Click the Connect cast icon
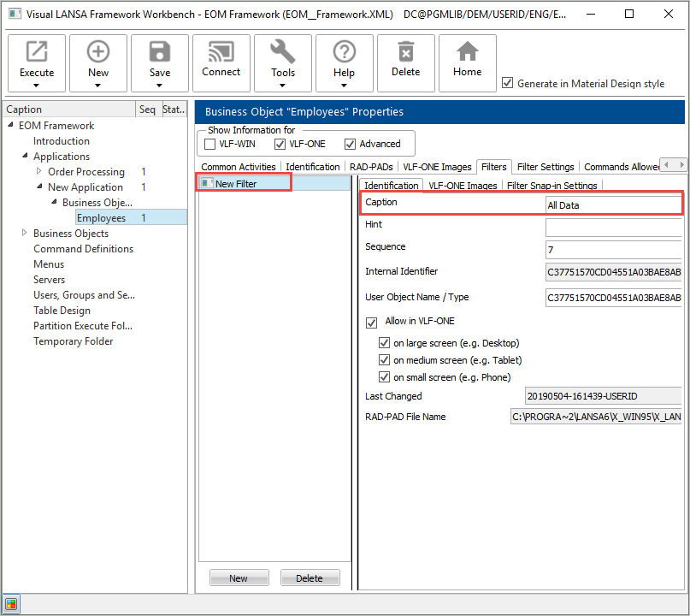Screen dimensions: 690x616 221,51
